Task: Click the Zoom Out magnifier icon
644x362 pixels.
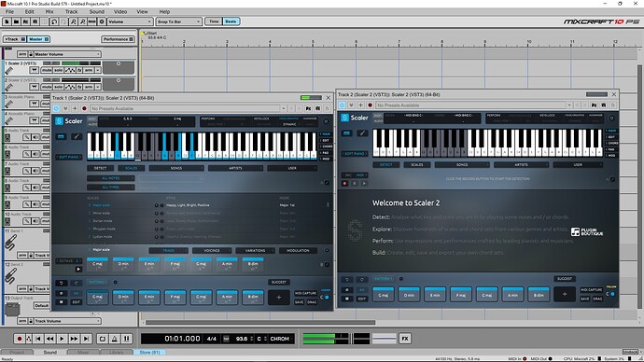Action: coord(82,21)
